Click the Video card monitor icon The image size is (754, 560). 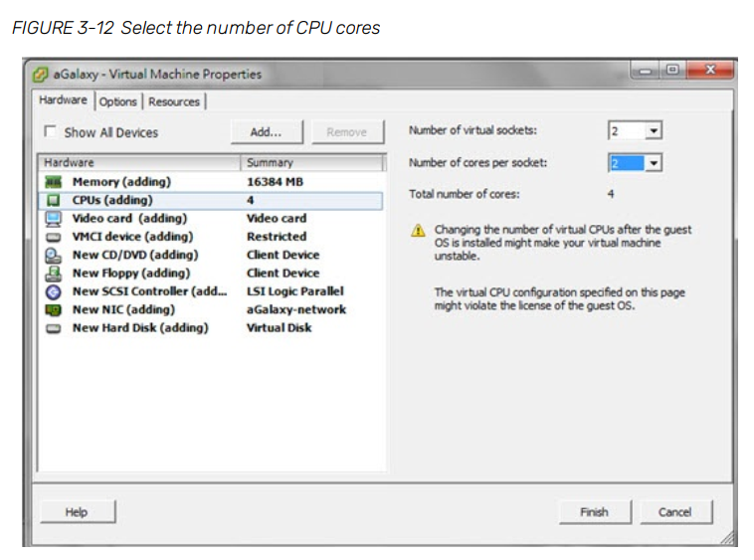tap(54, 219)
